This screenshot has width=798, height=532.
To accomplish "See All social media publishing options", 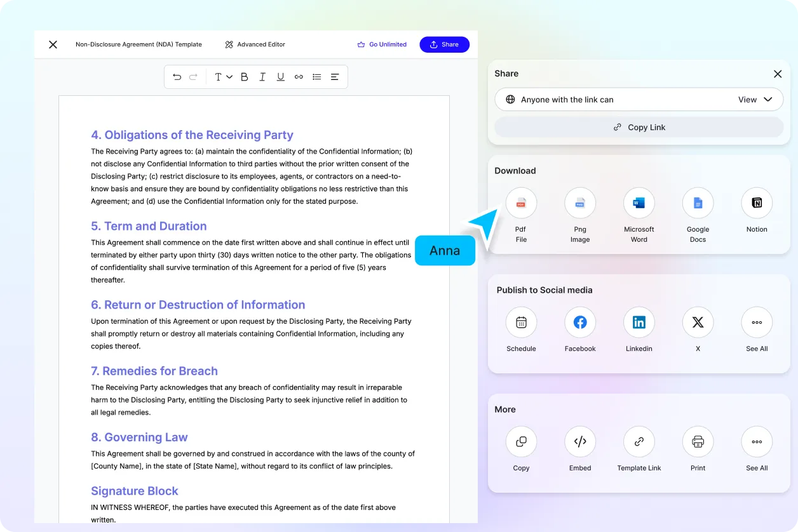I will [756, 322].
